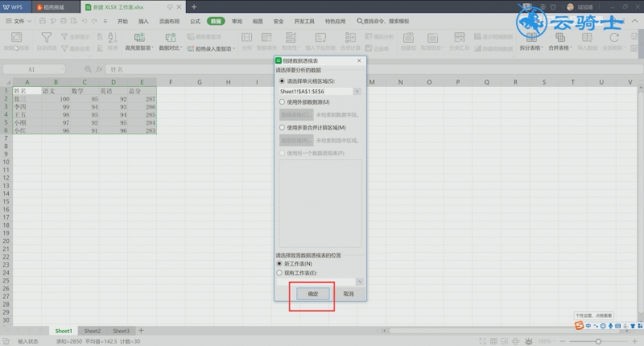This screenshot has width=644, height=346.
Task: Click the range picker icon beside the cell range field
Action: (357, 92)
